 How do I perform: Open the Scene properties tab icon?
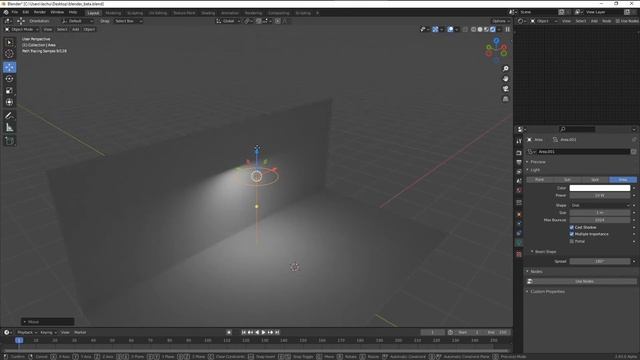tap(519, 181)
